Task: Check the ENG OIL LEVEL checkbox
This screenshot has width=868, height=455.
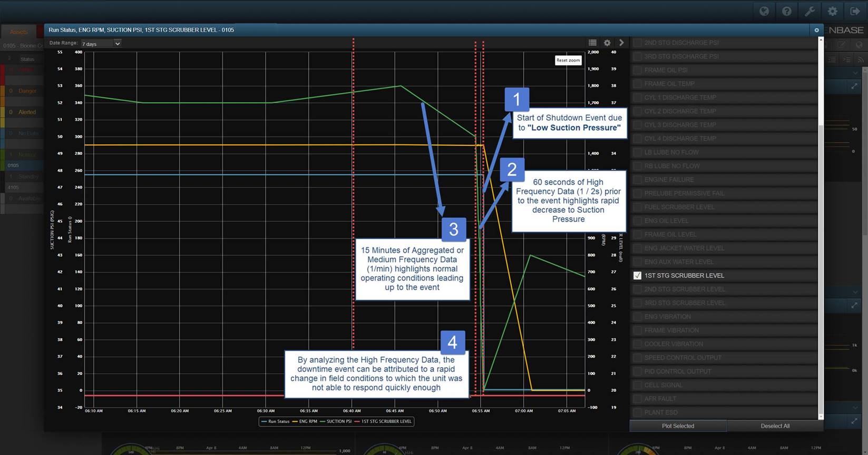Action: (x=637, y=221)
